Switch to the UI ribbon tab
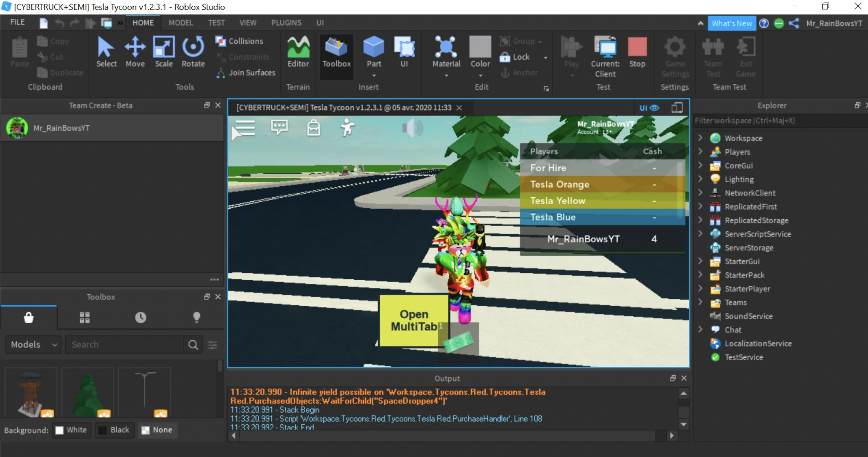 [320, 23]
